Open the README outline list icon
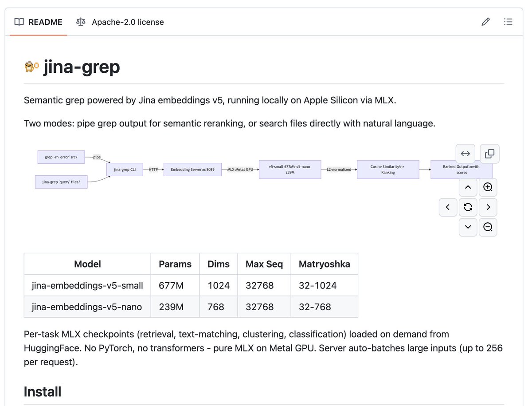 click(x=509, y=22)
